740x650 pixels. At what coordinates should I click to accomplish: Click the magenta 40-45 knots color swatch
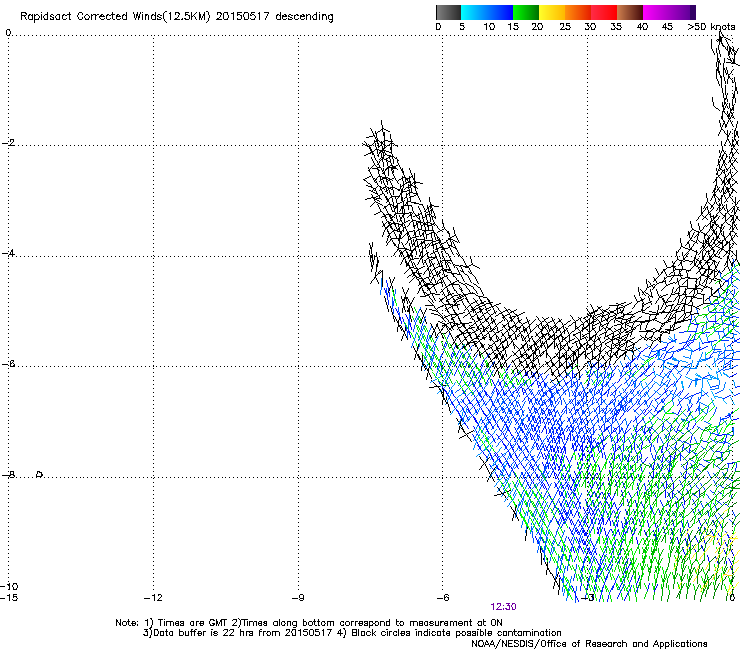656,12
